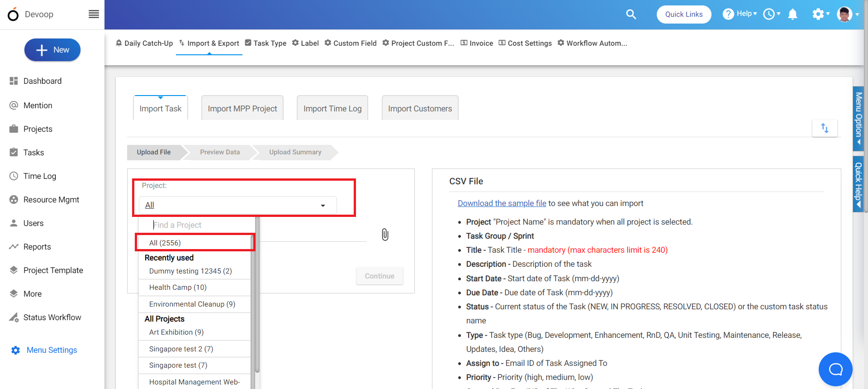Click the Continue button

pyautogui.click(x=379, y=276)
